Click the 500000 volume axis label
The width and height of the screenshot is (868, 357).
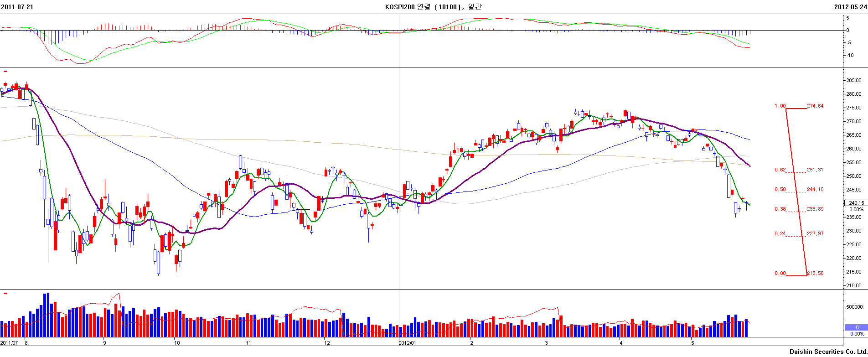point(854,307)
